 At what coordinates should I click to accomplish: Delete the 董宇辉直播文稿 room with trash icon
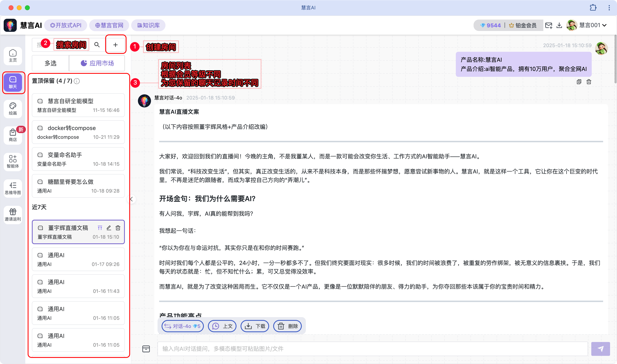point(118,228)
